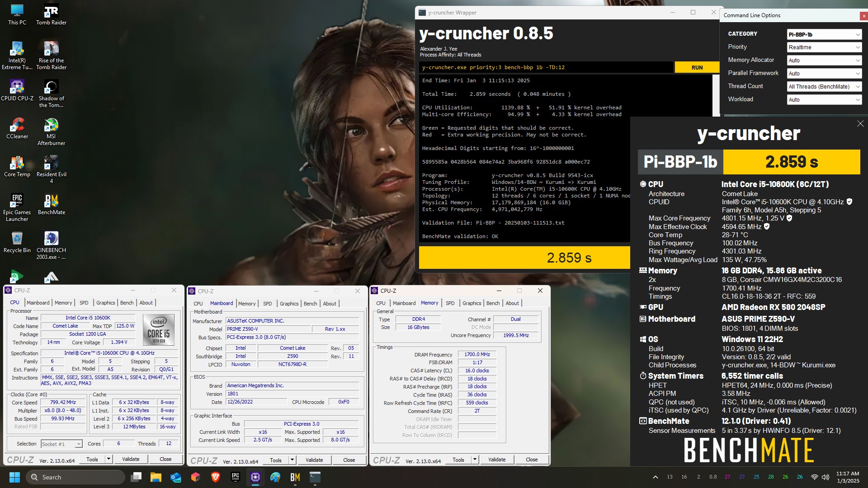Open the MSI Afterburner desktop icon
Viewport: 868px width, 488px height.
pos(51,131)
